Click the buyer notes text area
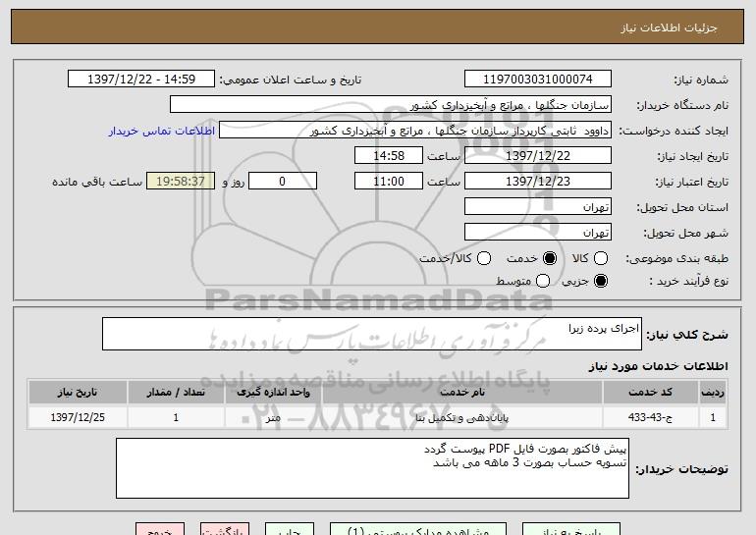Viewport: 756px width, 535px height. point(372,468)
